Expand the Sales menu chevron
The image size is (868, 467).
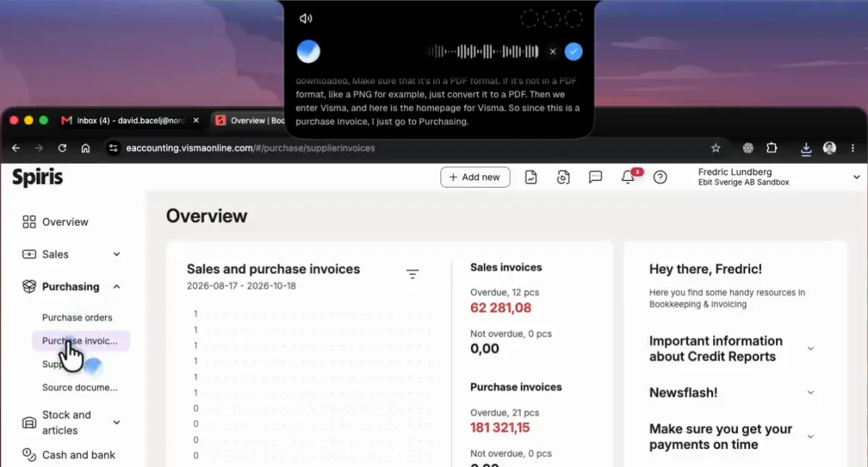point(116,254)
